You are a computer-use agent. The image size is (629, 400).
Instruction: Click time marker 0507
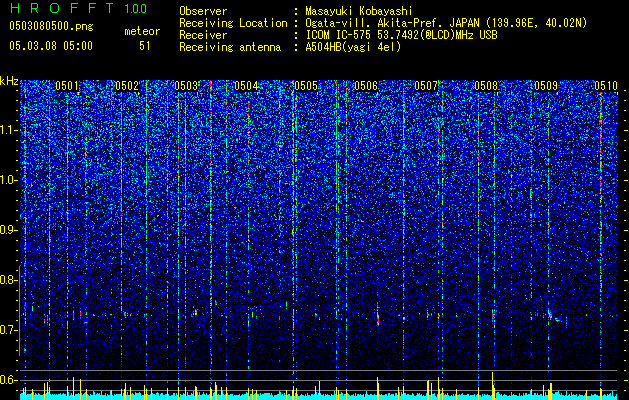click(426, 86)
